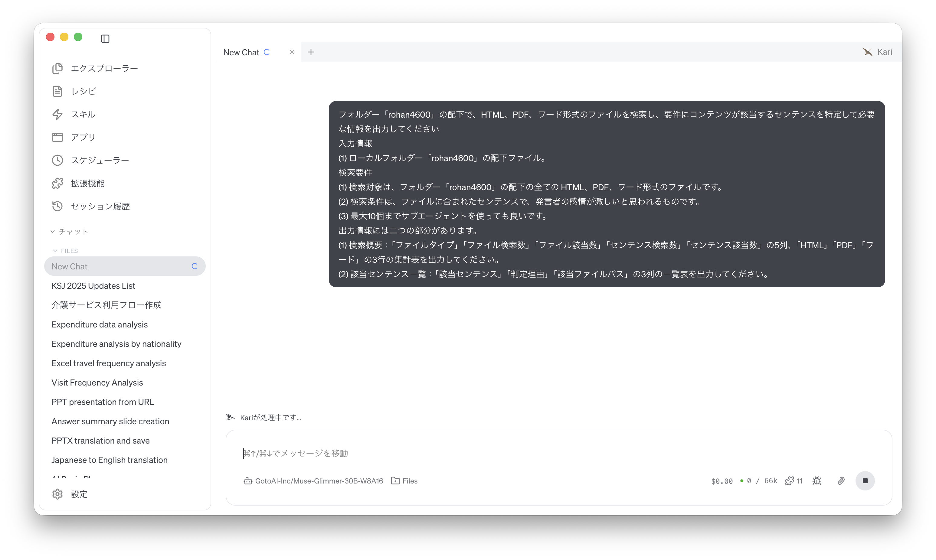This screenshot has height=560, width=936.
Task: Open Expenditure data analysis chat
Action: (x=100, y=324)
